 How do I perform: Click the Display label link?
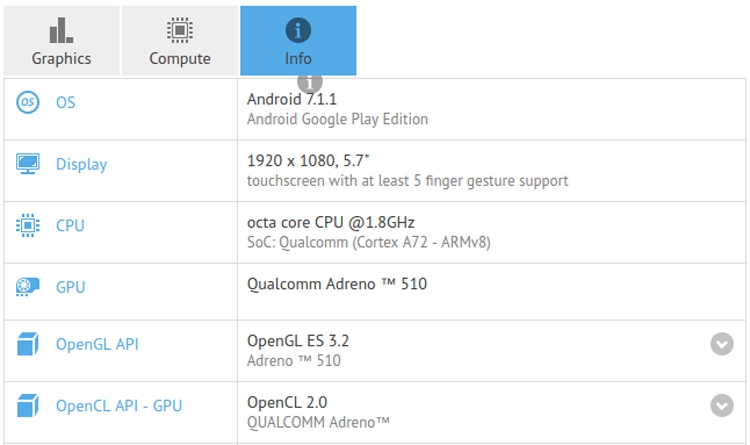(81, 164)
